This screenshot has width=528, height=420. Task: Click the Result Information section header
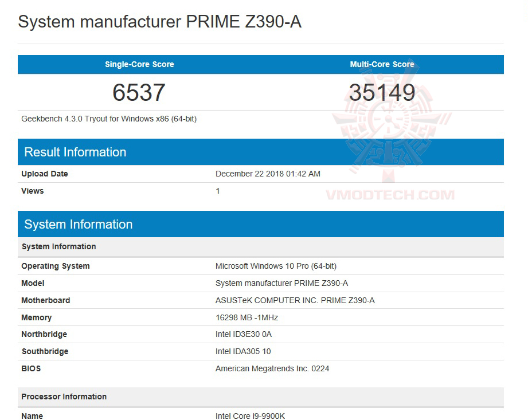point(75,152)
